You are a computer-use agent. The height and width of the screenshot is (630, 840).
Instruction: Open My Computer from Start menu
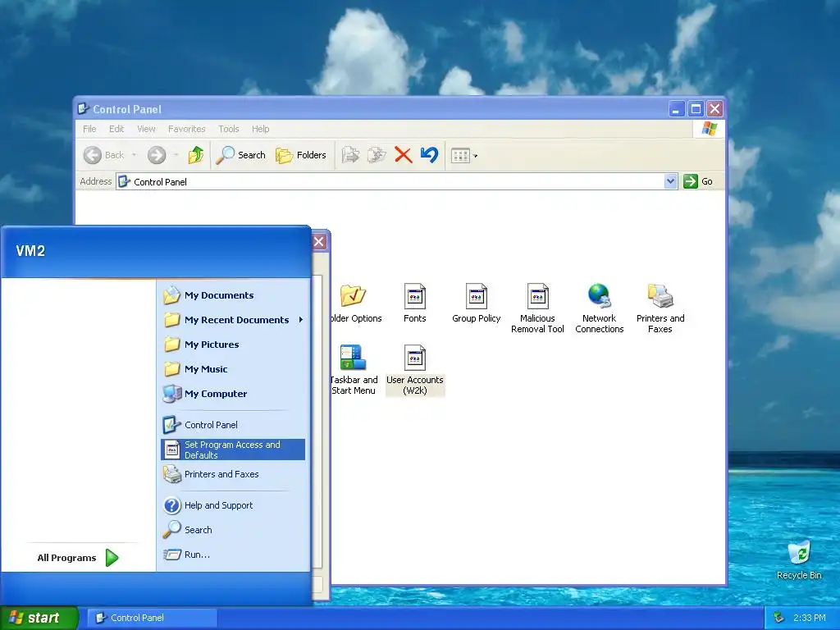click(x=233, y=394)
